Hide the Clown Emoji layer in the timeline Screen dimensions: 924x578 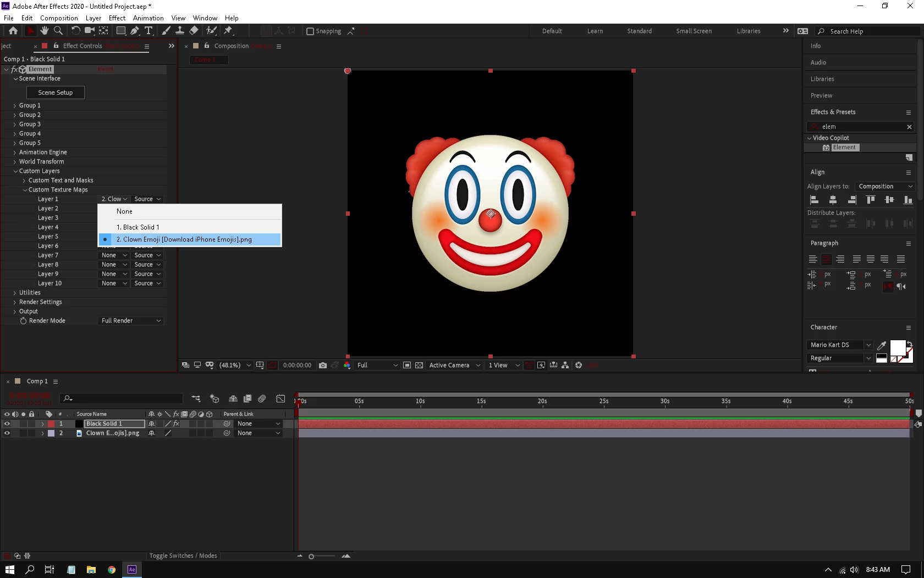pyautogui.click(x=7, y=433)
